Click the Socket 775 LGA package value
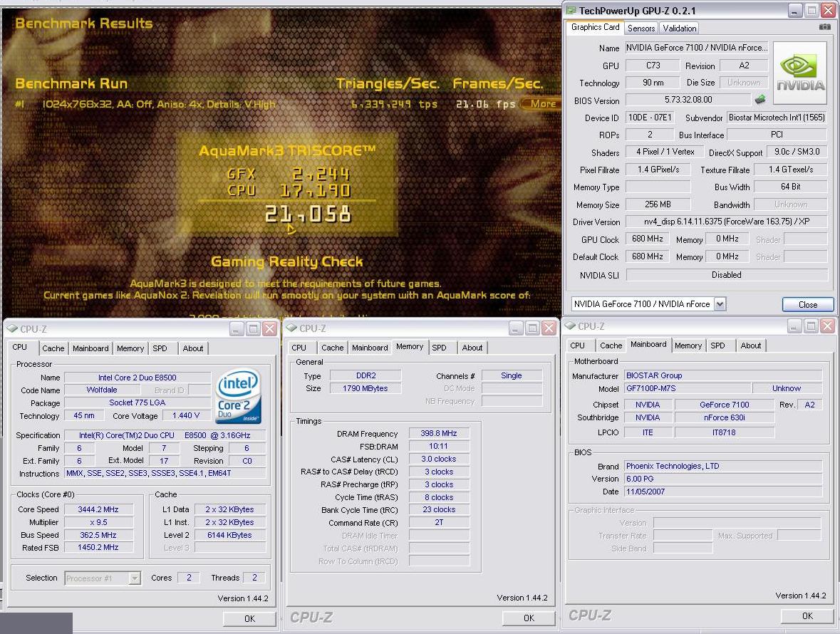This screenshot has height=634, width=840. pos(137,402)
